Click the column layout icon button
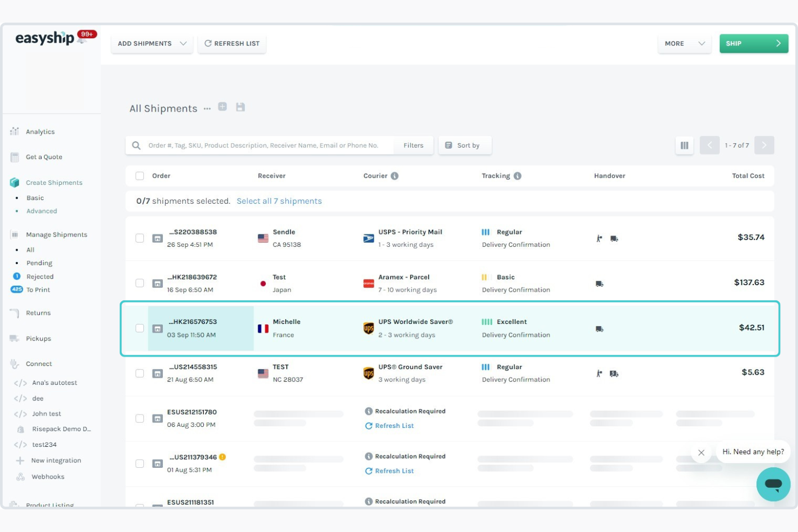Screen dimensions: 798x532 pos(684,146)
